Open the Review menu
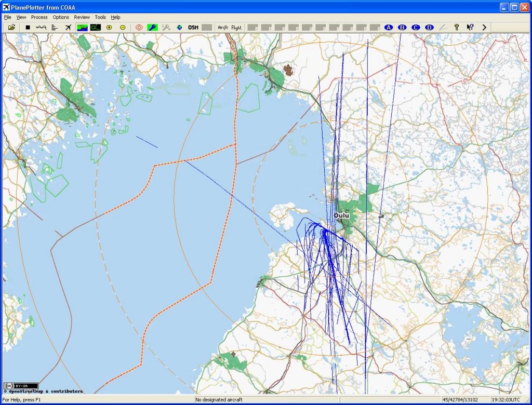532x405 pixels. (82, 17)
